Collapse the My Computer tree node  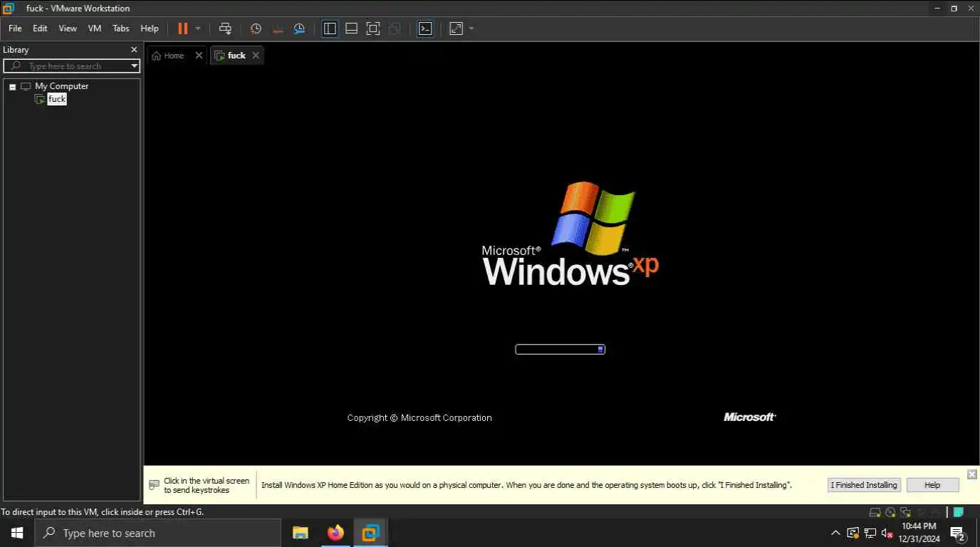tap(12, 87)
